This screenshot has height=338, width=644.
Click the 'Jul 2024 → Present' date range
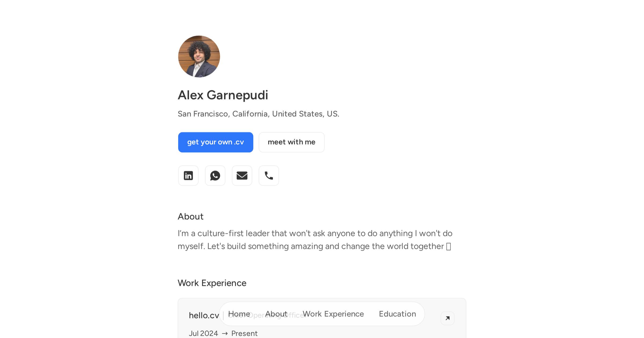tap(223, 333)
